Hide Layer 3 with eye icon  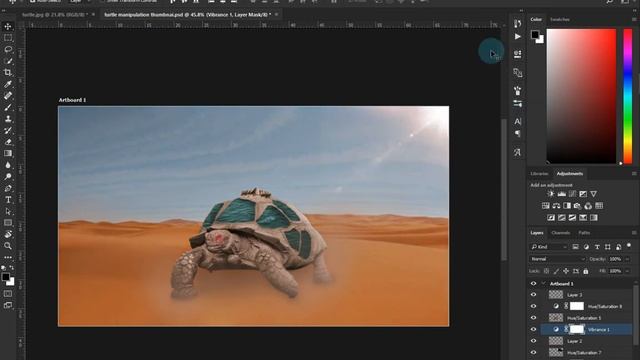[533, 295]
